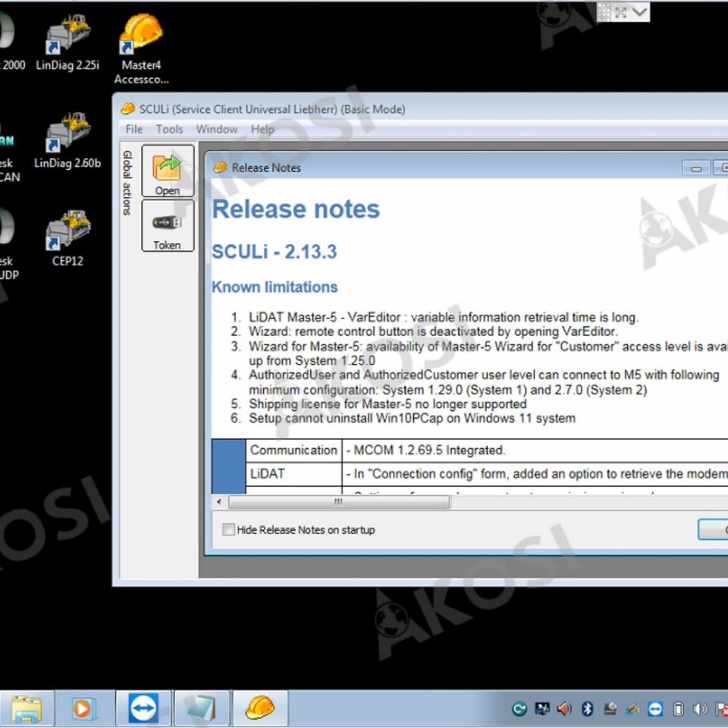Open Windows Media Player from the taskbar
Image resolution: width=728 pixels, height=728 pixels.
(x=83, y=709)
